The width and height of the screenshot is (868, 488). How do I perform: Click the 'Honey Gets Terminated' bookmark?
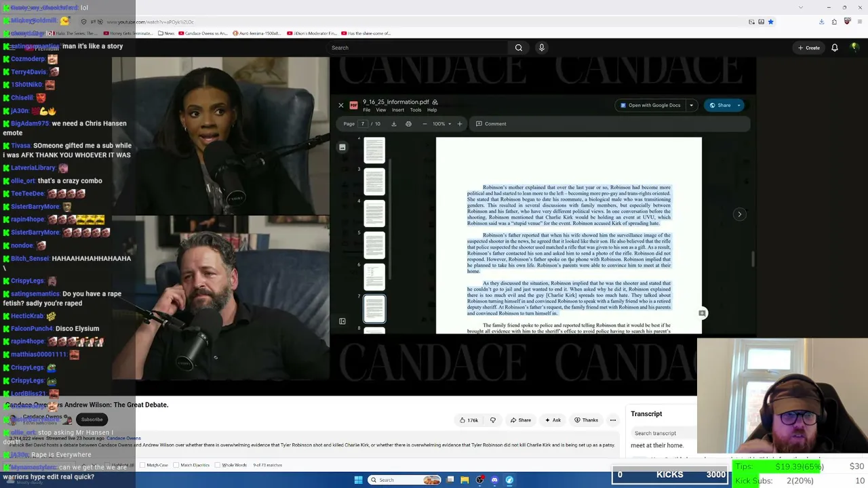tap(127, 33)
